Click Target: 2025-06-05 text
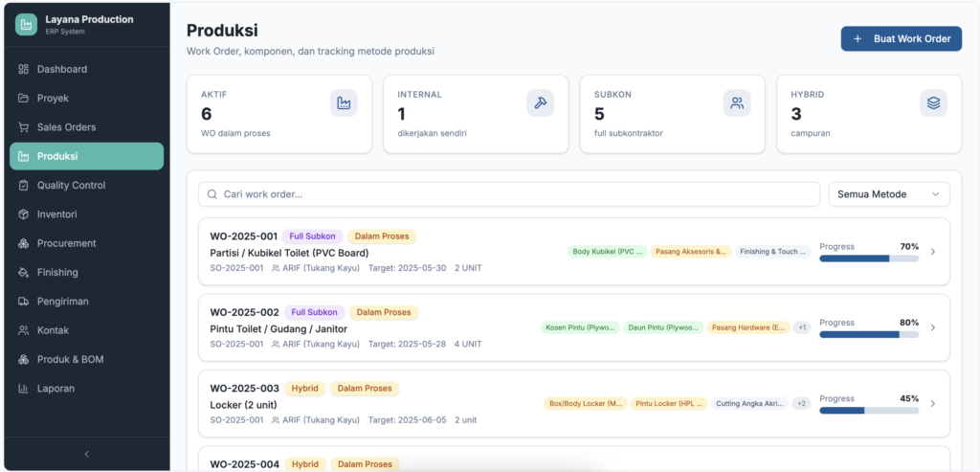This screenshot has width=980, height=472. tap(407, 420)
